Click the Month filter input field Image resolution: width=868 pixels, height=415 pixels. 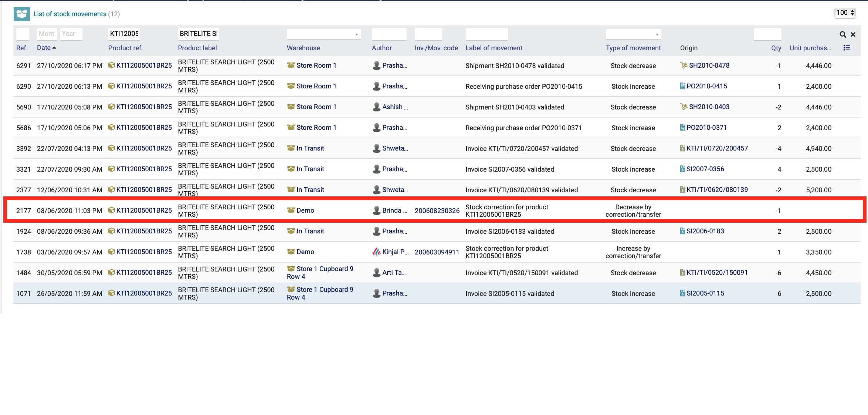point(47,34)
